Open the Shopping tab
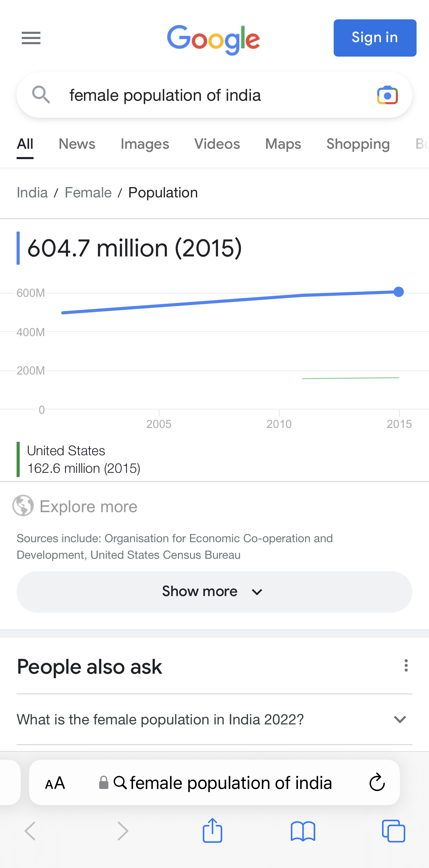The image size is (429, 868). [358, 144]
